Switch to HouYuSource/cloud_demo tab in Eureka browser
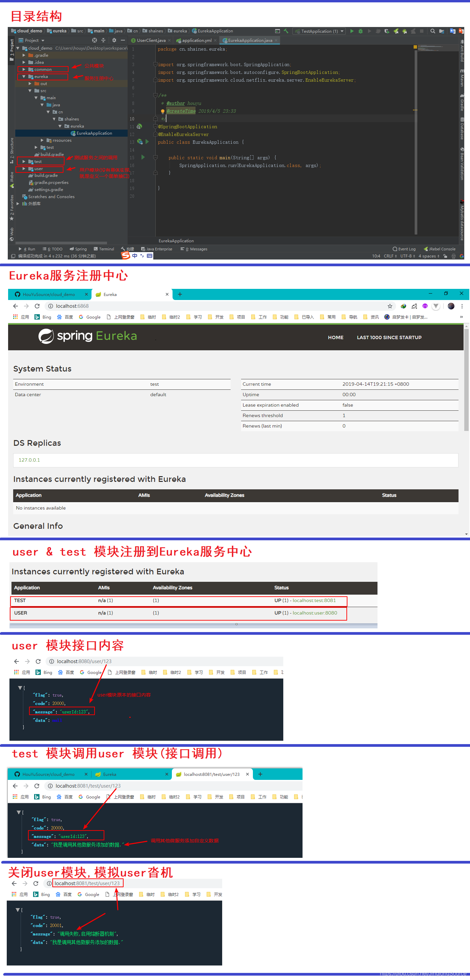The width and height of the screenshot is (470, 980). (x=49, y=295)
